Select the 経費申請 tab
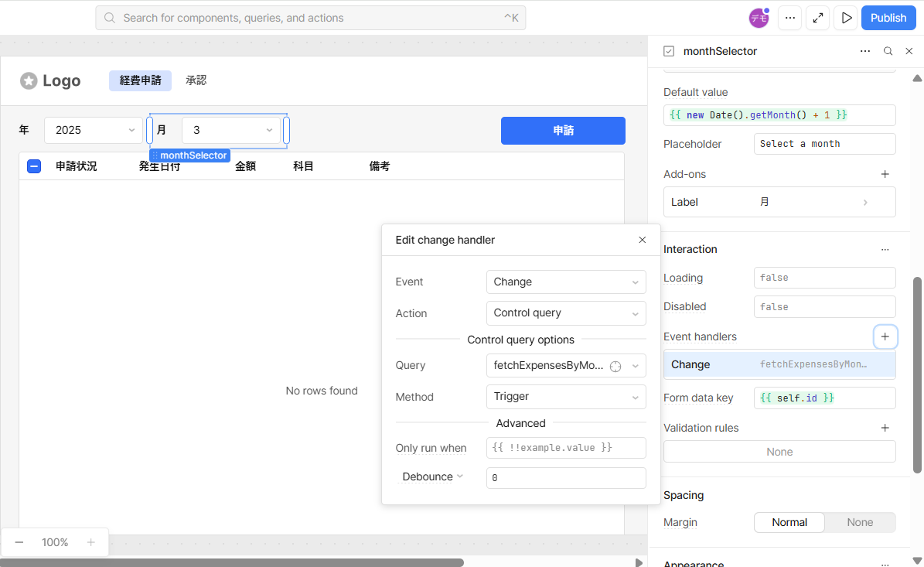This screenshot has height=567, width=924. point(140,80)
